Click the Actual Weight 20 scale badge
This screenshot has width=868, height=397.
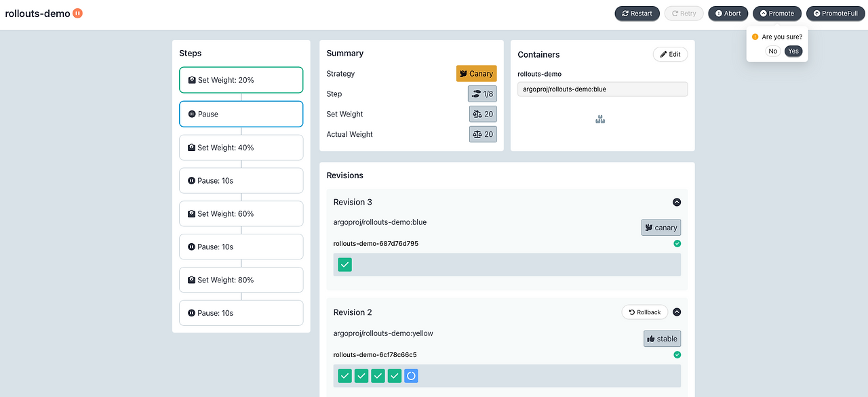click(483, 134)
